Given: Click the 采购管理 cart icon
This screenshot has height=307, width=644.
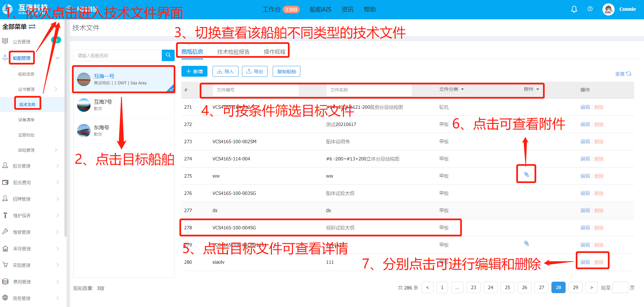Looking at the screenshot, I should (x=5, y=265).
